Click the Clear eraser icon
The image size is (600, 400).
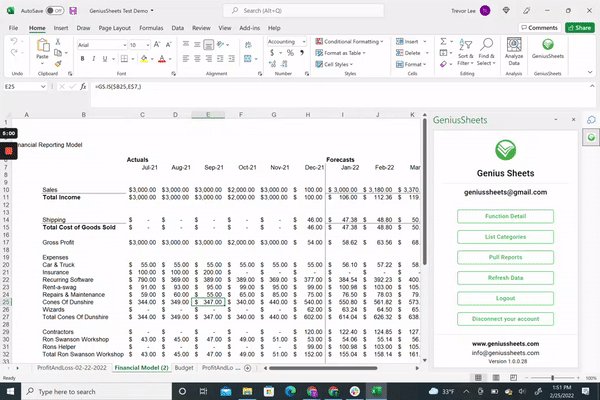click(443, 64)
